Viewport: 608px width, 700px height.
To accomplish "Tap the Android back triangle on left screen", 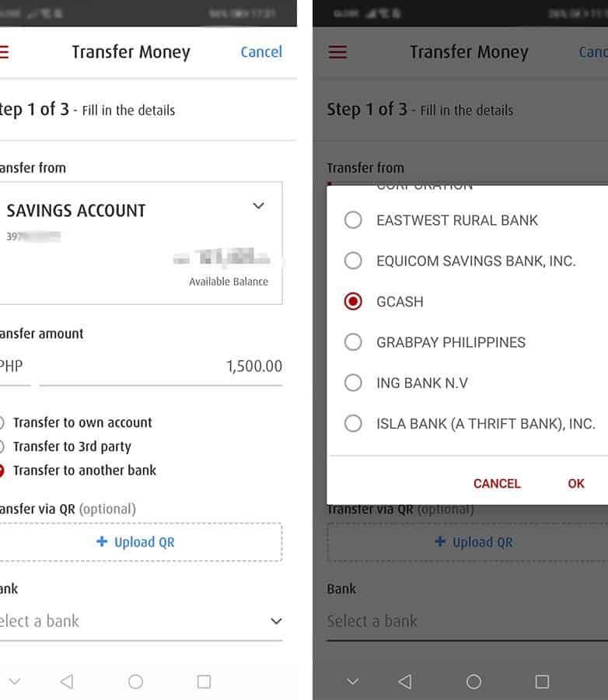I will pos(67,681).
